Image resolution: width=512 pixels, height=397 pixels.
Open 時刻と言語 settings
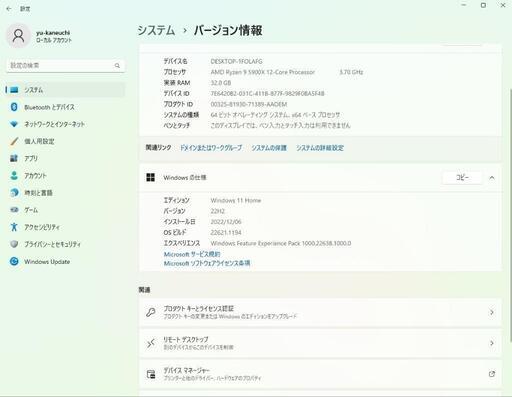[66, 193]
